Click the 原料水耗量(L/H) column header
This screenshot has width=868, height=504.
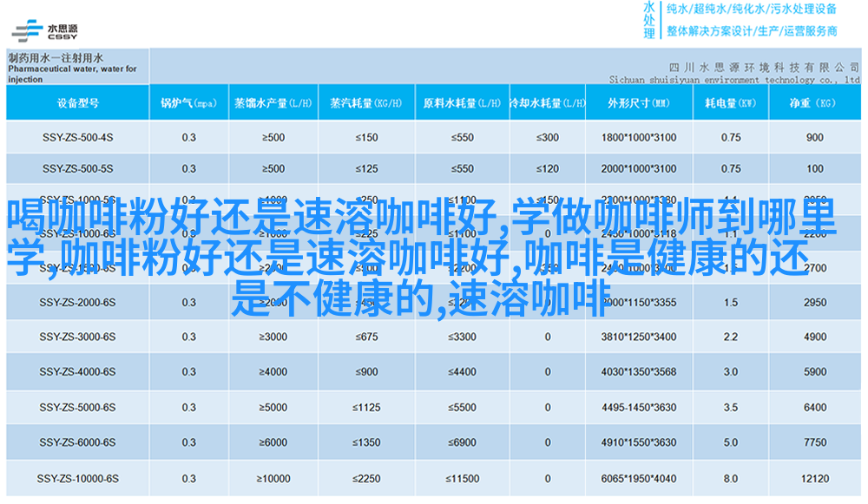[x=462, y=103]
